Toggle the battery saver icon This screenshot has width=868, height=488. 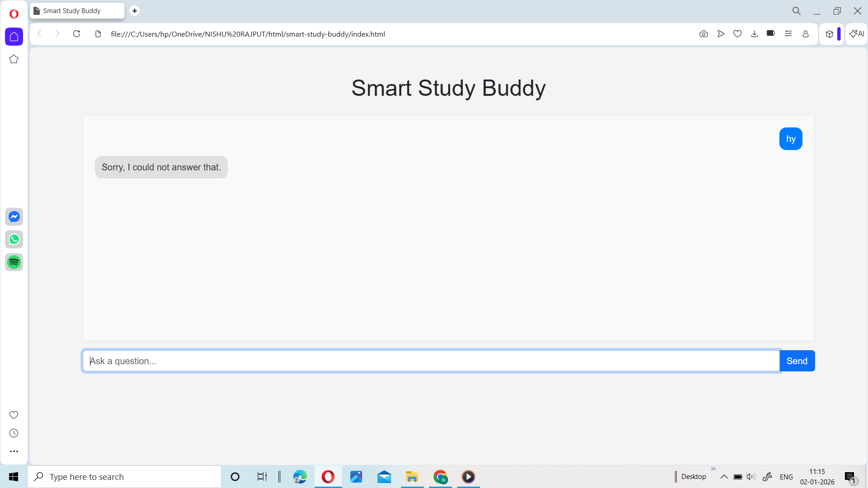click(x=771, y=33)
